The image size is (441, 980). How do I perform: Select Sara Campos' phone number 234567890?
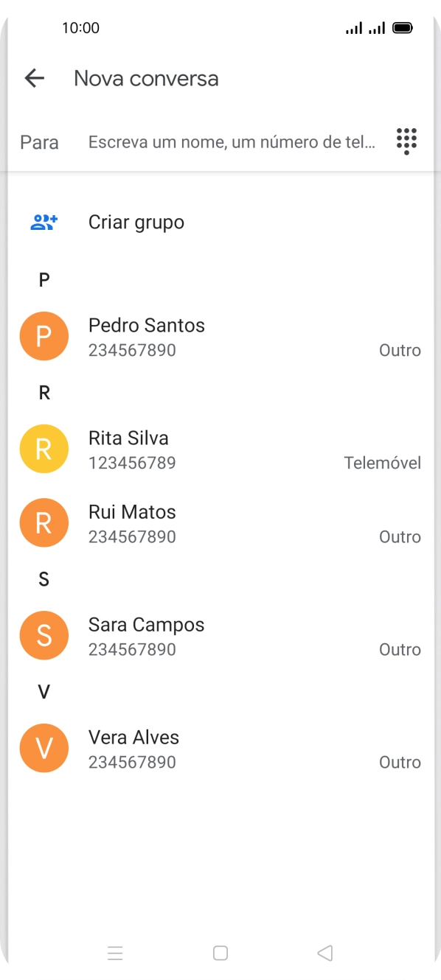132,649
